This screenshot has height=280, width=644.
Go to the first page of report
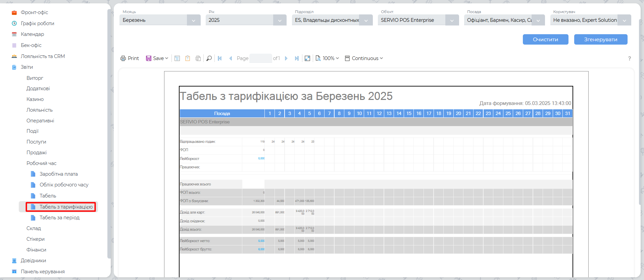220,58
